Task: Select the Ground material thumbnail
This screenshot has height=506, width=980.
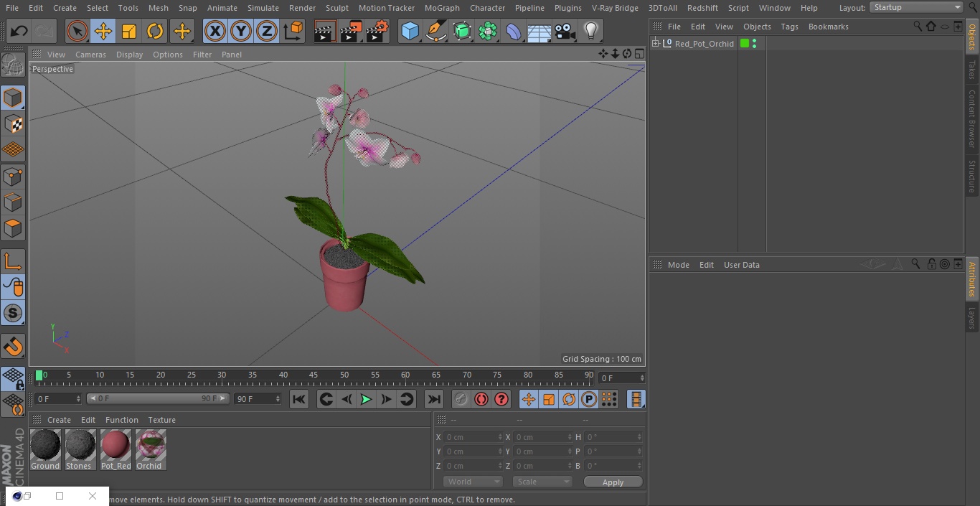Action: coord(45,450)
